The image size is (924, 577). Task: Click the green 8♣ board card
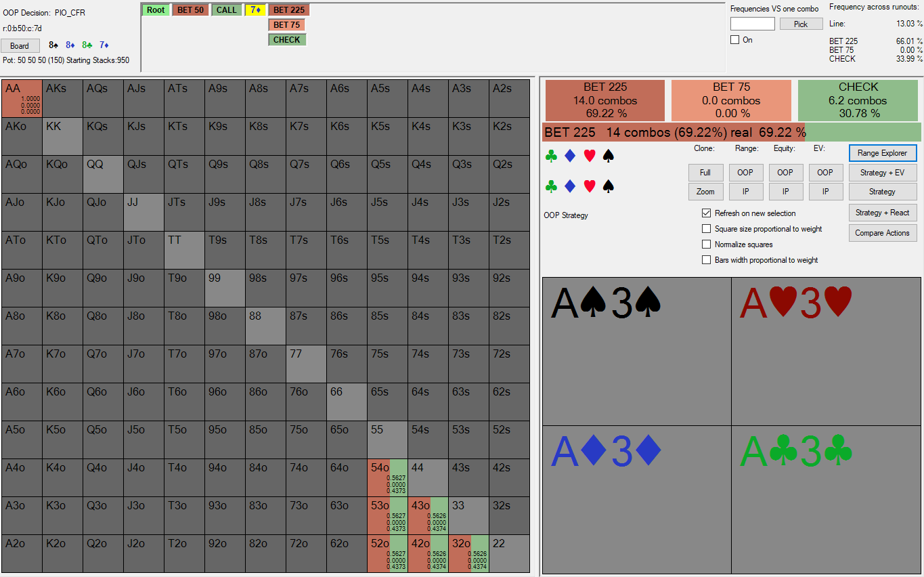point(87,45)
